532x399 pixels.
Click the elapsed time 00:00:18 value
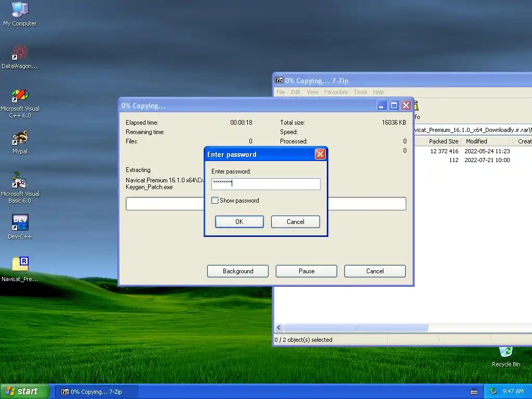click(x=241, y=123)
